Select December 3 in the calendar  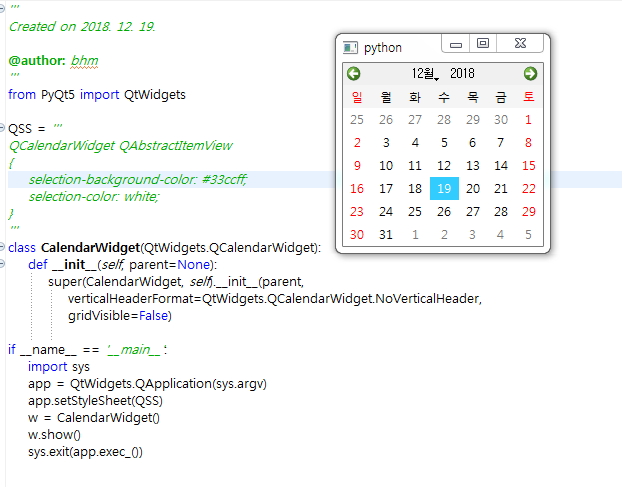[386, 142]
